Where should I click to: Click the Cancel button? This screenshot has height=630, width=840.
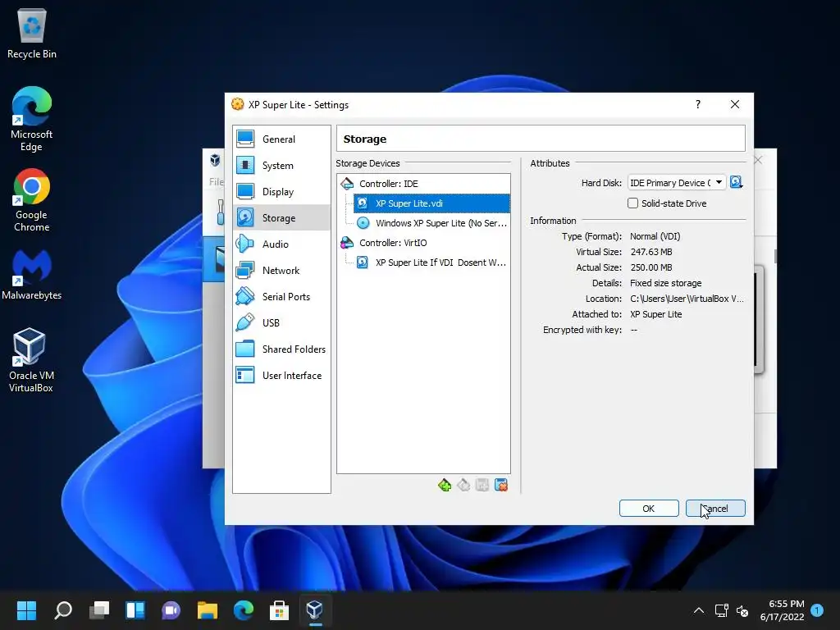(x=715, y=509)
